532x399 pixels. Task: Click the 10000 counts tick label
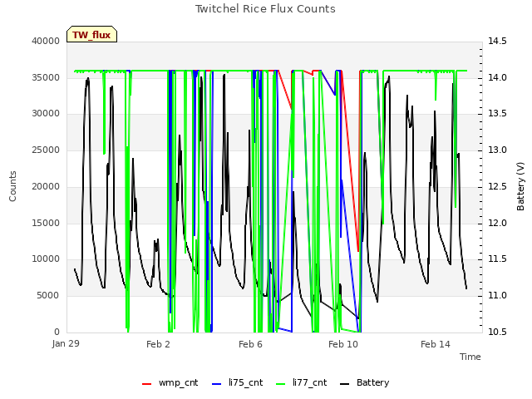coord(46,259)
